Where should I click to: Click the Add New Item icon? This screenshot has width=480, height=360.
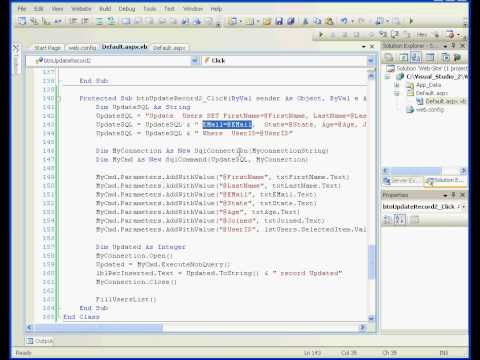(249, 21)
